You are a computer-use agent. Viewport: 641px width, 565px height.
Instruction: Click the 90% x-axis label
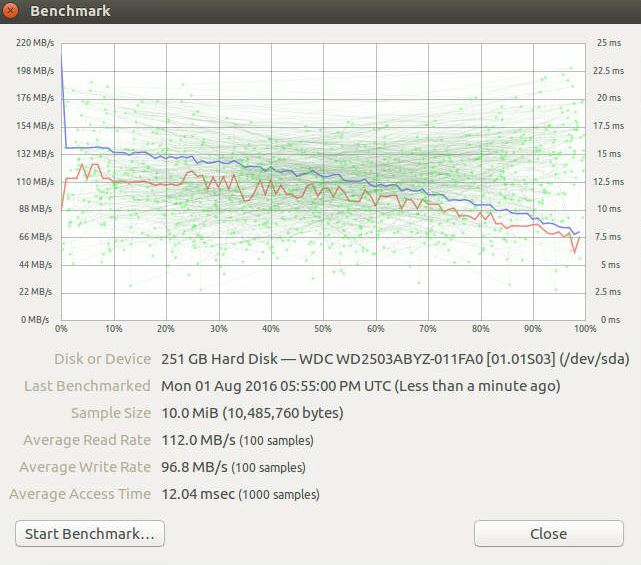[533, 329]
